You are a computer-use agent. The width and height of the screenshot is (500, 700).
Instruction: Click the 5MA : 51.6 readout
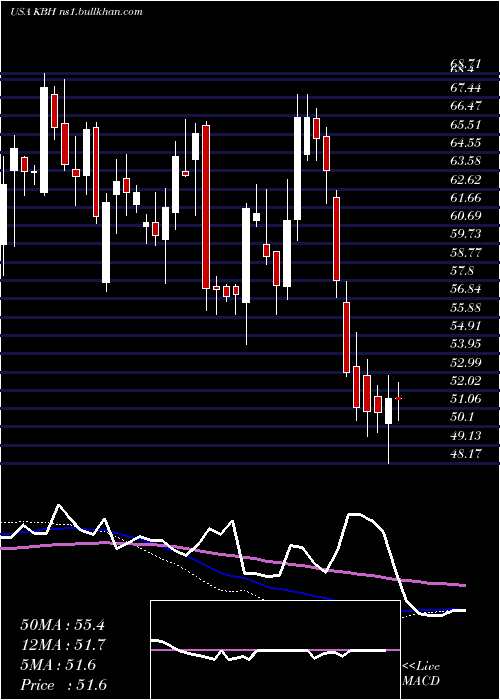[58, 665]
